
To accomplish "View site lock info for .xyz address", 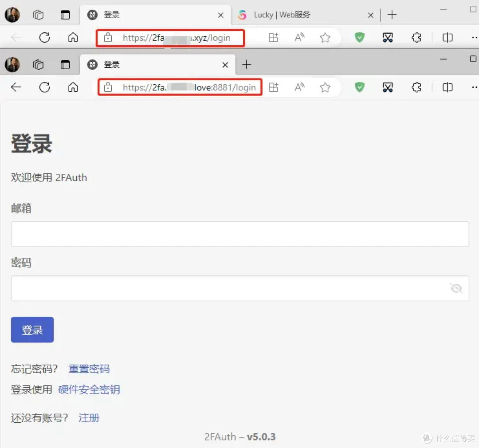I will coord(108,38).
